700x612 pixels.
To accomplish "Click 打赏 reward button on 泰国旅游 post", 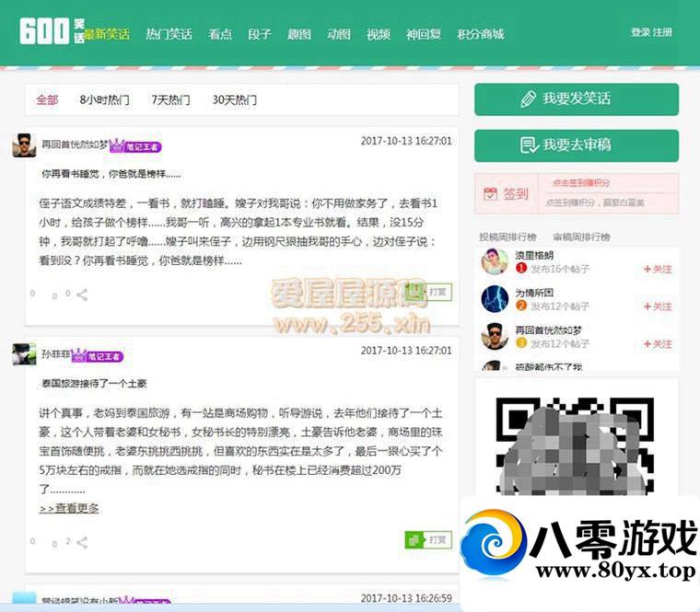I will click(428, 540).
